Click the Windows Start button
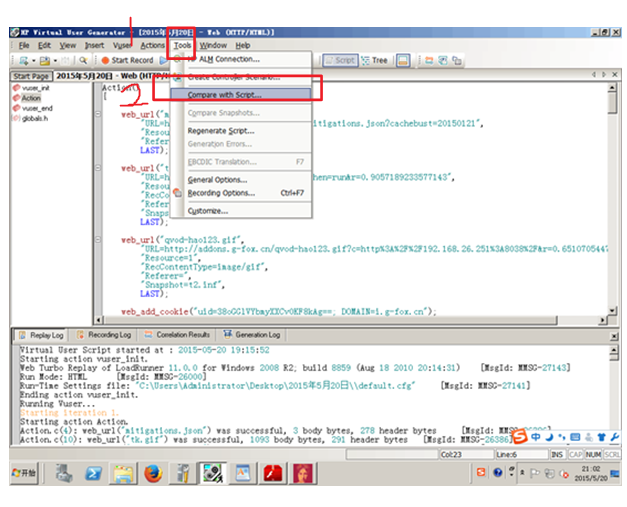Screen dimensions: 627x507 (x=23, y=473)
